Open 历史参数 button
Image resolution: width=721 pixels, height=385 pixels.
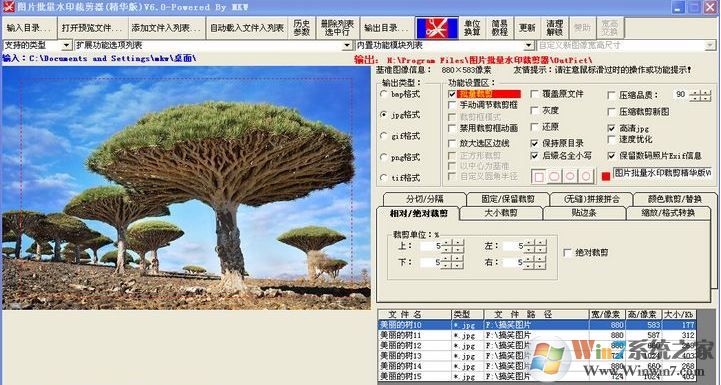[302, 28]
